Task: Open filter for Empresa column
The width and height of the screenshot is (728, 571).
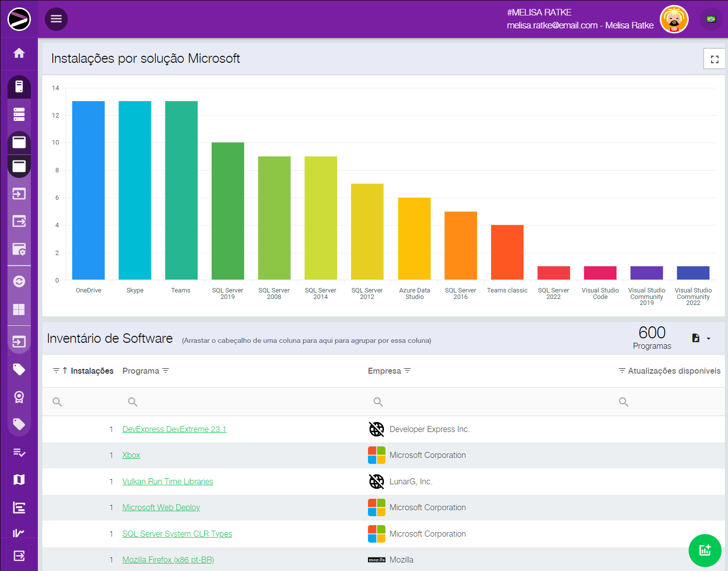Action: click(407, 371)
